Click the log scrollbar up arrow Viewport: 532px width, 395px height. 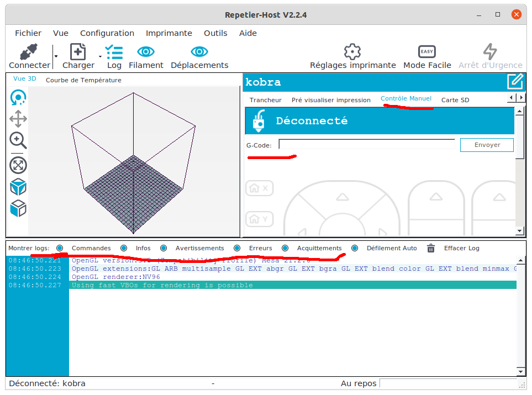[x=521, y=261]
